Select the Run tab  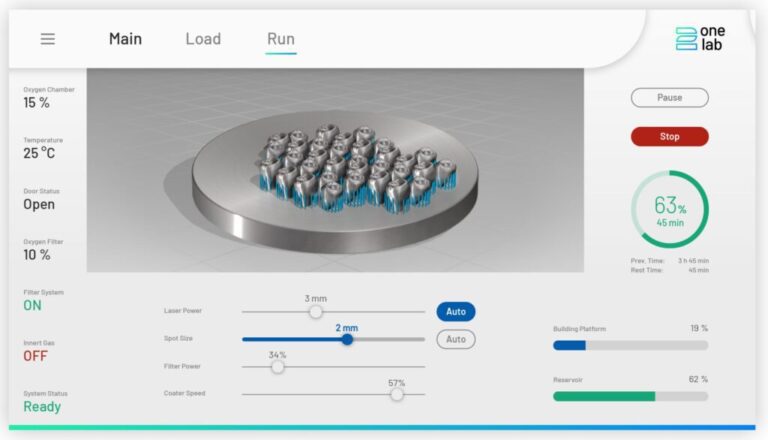point(281,39)
